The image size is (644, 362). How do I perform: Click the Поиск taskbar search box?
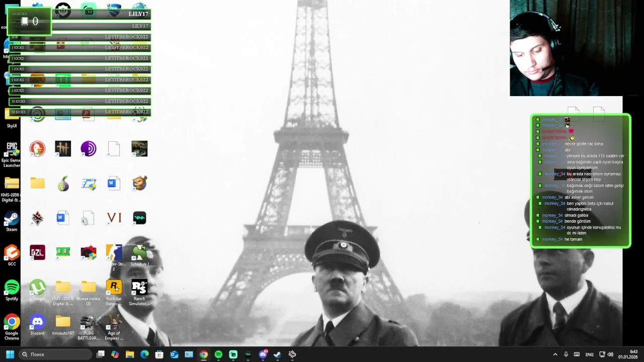point(54,354)
